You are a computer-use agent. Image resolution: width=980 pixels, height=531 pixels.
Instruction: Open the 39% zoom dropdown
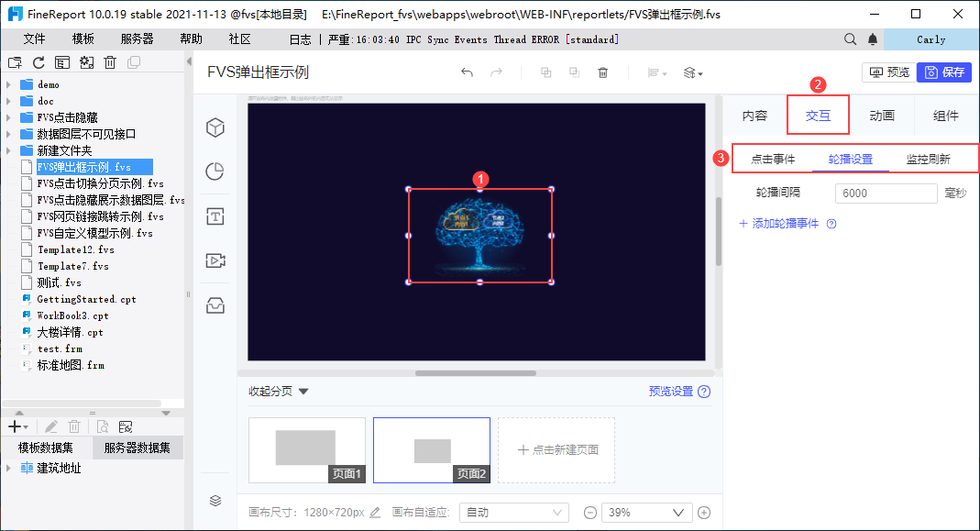(x=647, y=513)
